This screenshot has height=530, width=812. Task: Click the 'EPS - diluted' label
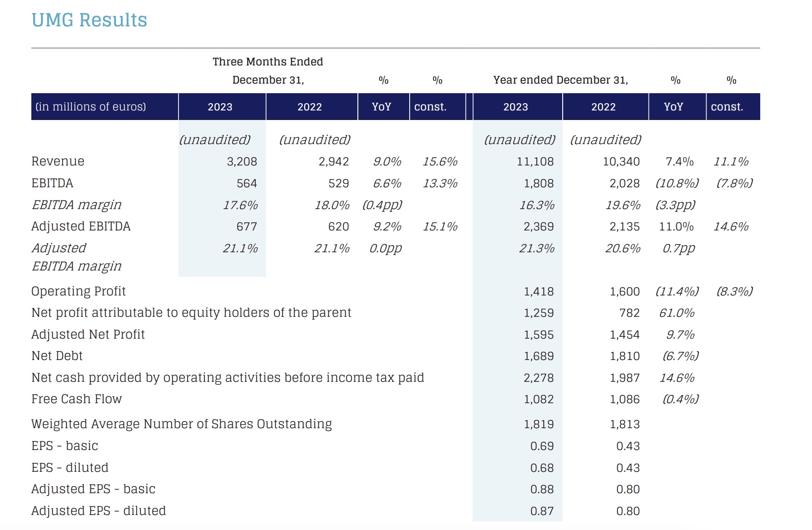[70, 468]
